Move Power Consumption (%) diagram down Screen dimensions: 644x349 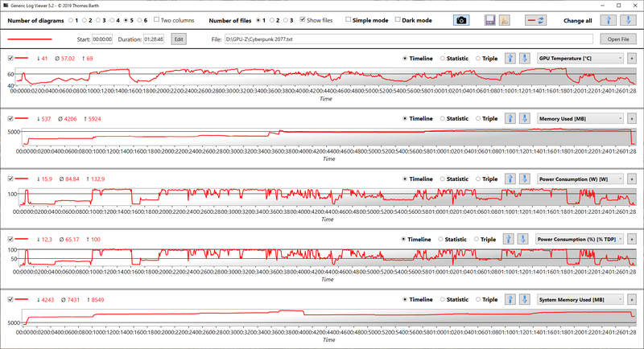522,239
